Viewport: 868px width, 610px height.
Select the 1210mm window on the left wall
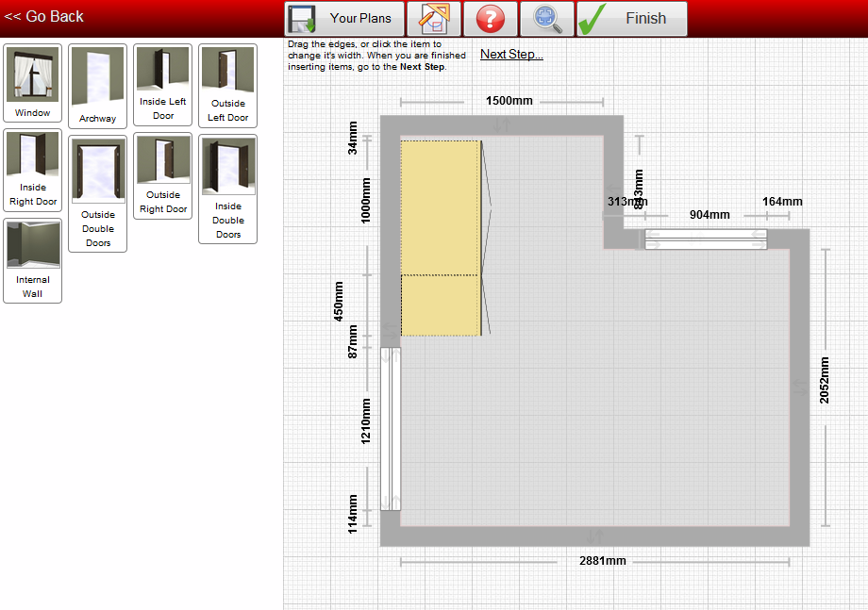pos(391,429)
